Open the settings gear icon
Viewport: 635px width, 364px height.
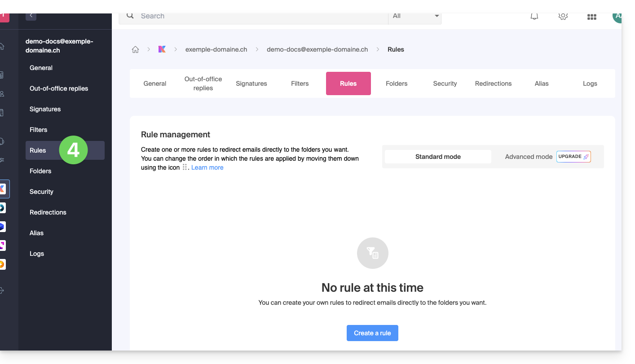click(x=563, y=17)
